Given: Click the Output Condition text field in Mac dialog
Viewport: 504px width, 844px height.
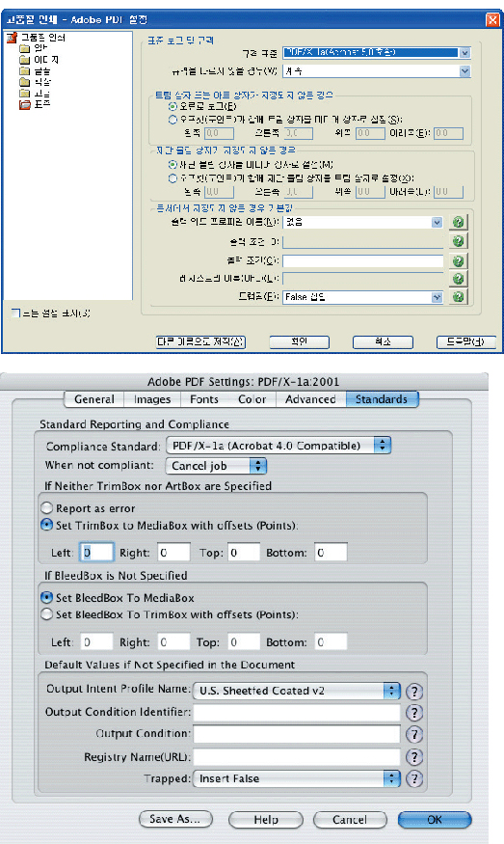Looking at the screenshot, I should [297, 734].
